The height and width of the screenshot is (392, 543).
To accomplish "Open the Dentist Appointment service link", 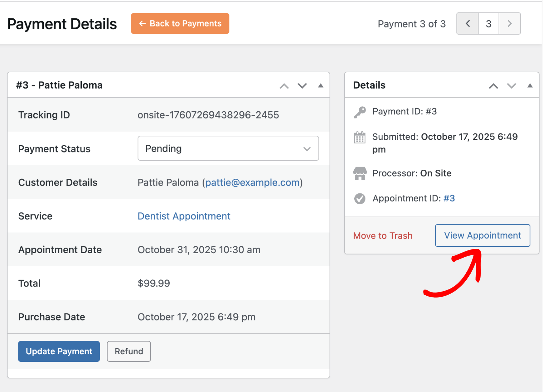I will tap(184, 216).
